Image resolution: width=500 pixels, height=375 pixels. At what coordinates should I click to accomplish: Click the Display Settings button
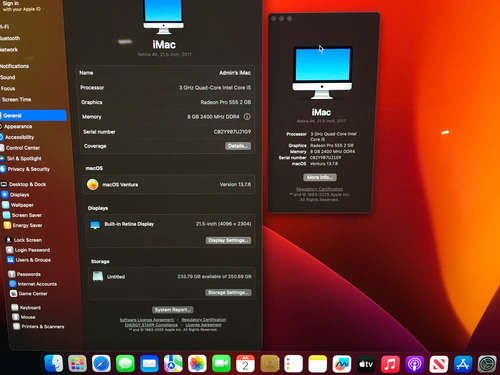pyautogui.click(x=228, y=240)
